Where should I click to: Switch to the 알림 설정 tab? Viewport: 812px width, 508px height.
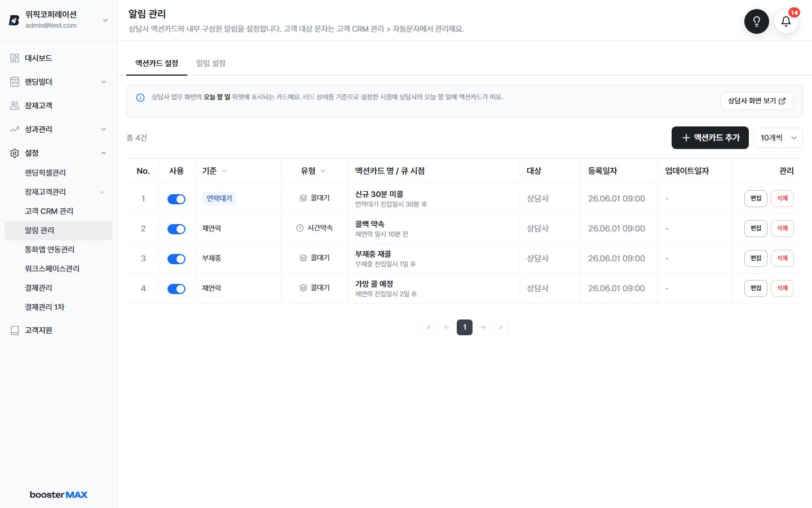pos(211,63)
